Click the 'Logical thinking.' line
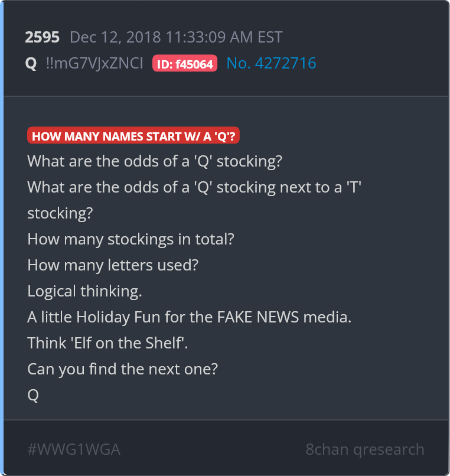Viewport: 450px width, 476px height. [84, 291]
